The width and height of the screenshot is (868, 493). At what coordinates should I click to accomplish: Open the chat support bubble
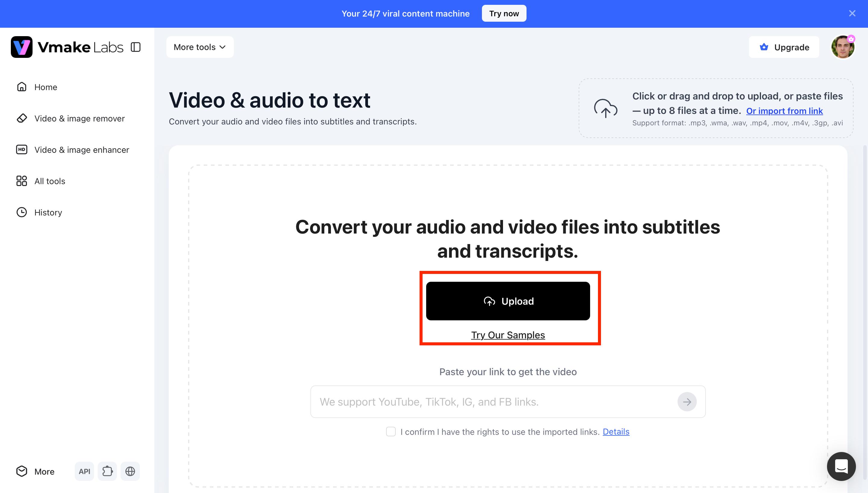841,466
